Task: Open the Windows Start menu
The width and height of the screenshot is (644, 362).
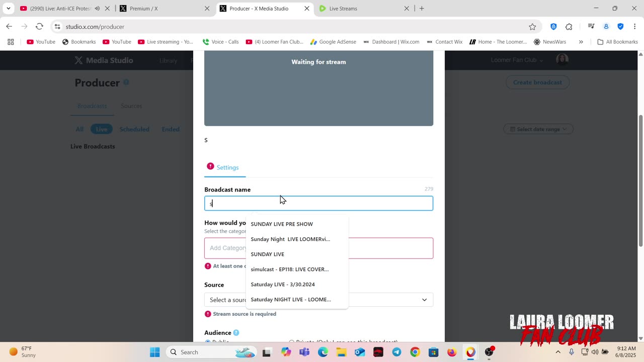Action: (154, 352)
